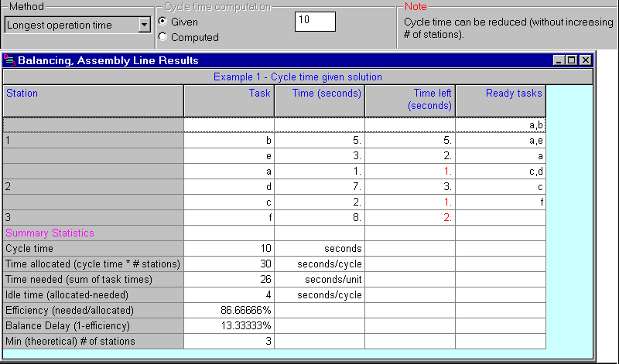Click the task d time cell showing 7
Viewport: 619px width, 364px height.
pyautogui.click(x=320, y=186)
